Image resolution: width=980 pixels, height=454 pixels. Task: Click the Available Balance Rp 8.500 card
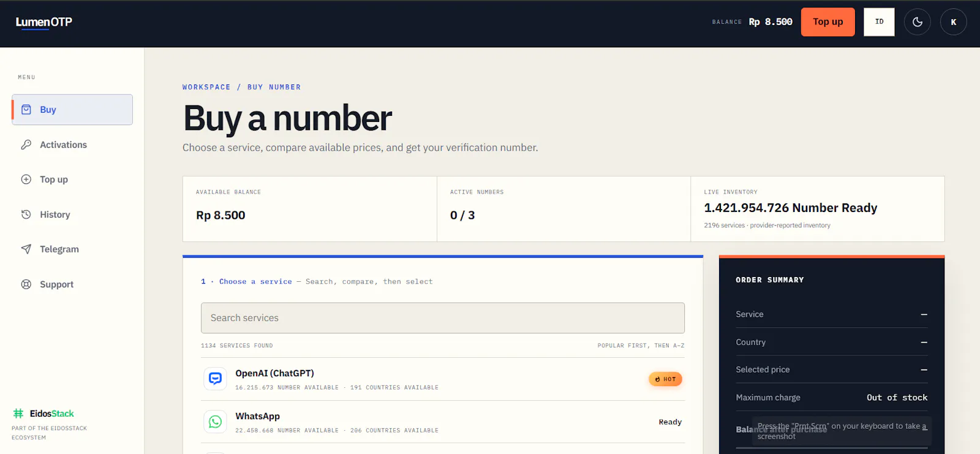click(x=310, y=209)
